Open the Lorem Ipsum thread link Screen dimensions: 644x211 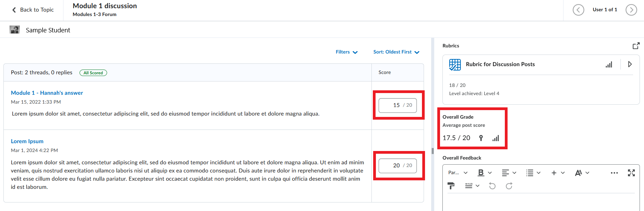pyautogui.click(x=27, y=141)
